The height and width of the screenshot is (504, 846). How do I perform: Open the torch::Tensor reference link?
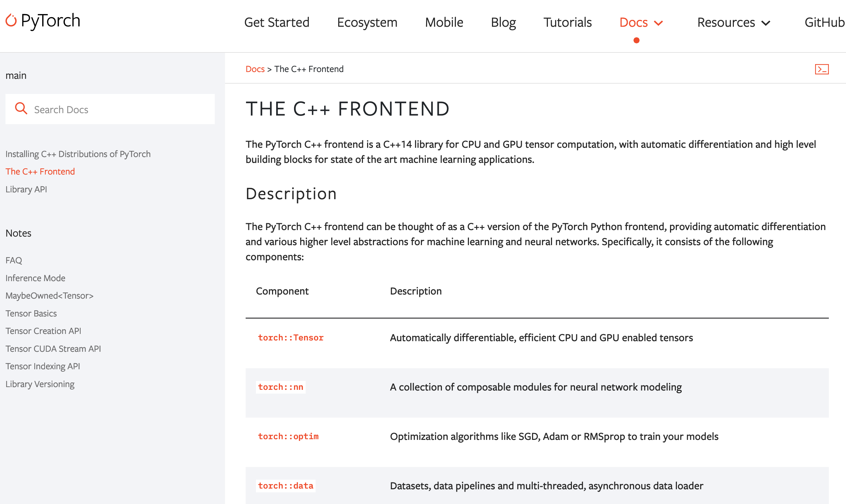(x=291, y=338)
